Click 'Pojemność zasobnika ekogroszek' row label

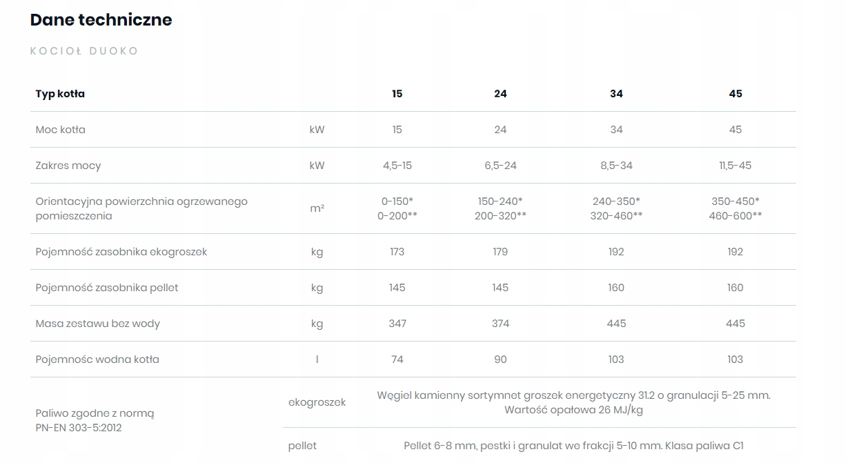121,252
